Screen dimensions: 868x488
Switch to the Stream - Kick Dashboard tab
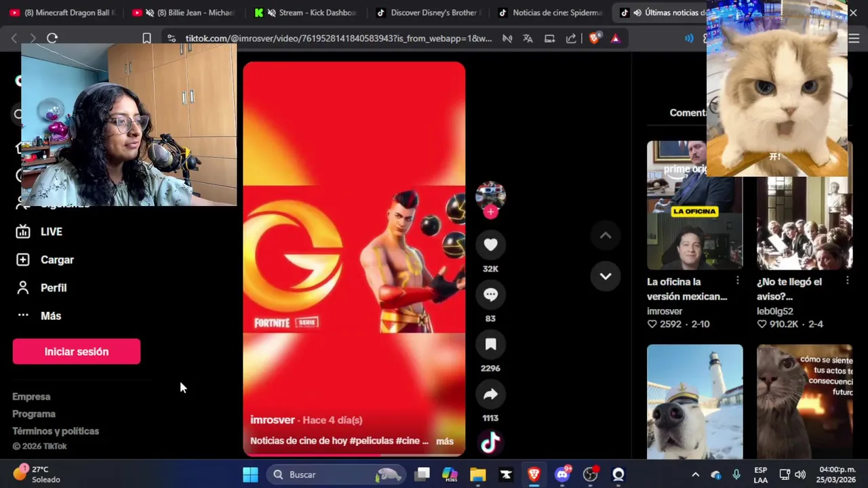pyautogui.click(x=307, y=13)
